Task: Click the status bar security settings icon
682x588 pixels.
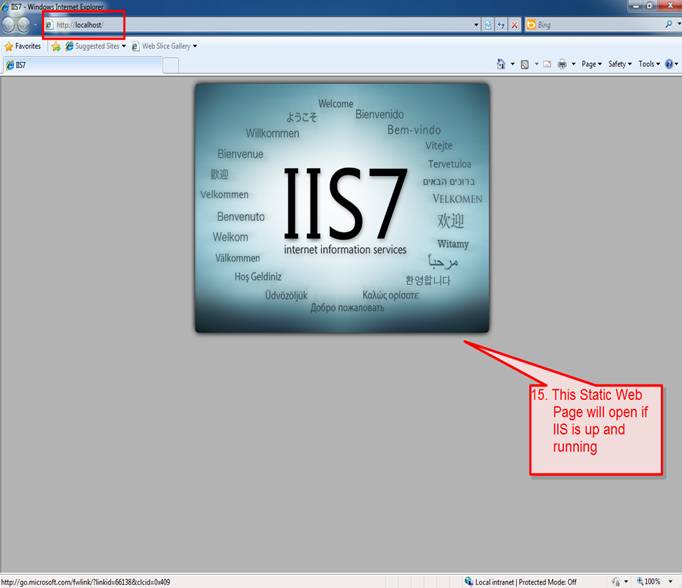Action: click(616, 581)
